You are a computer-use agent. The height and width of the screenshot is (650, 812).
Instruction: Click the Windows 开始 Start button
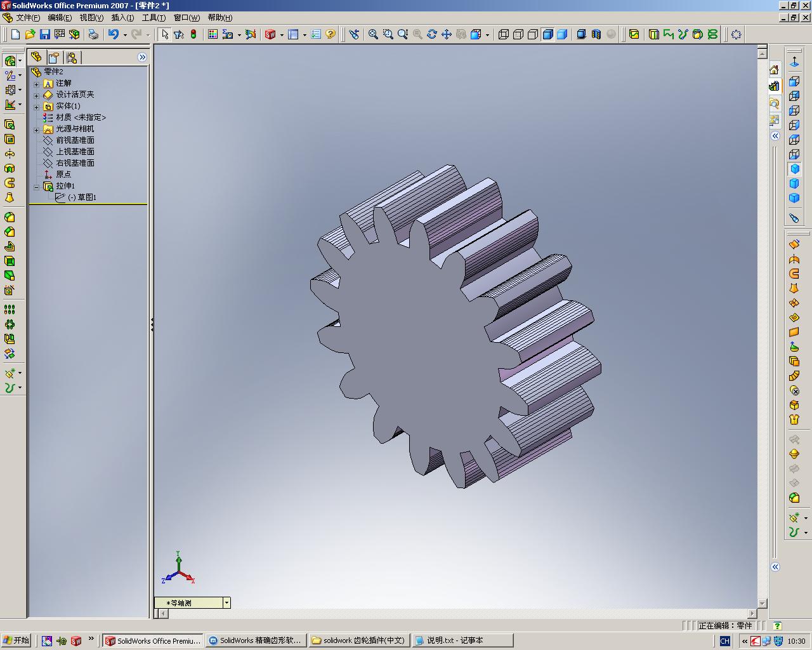click(x=16, y=640)
